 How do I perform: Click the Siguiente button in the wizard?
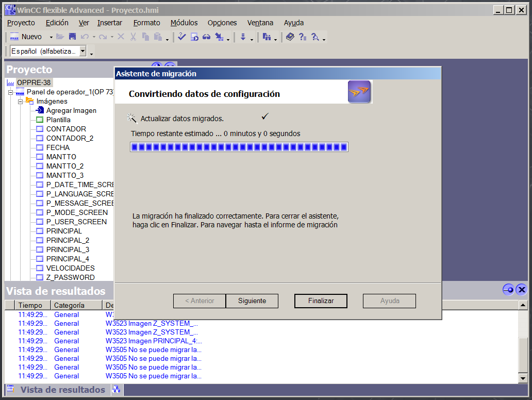click(x=252, y=301)
